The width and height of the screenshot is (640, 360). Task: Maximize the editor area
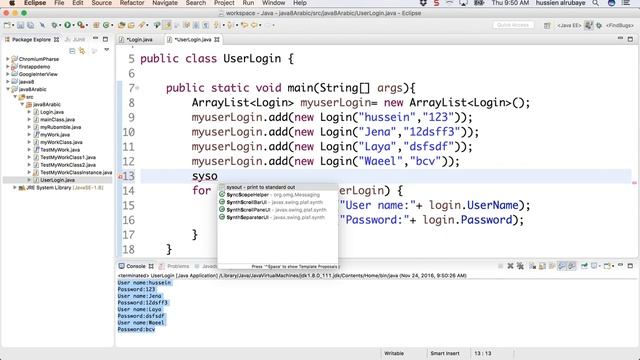click(x=630, y=40)
